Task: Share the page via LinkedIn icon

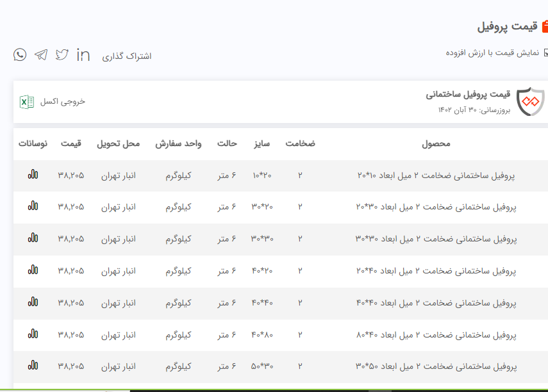Action: tap(83, 54)
